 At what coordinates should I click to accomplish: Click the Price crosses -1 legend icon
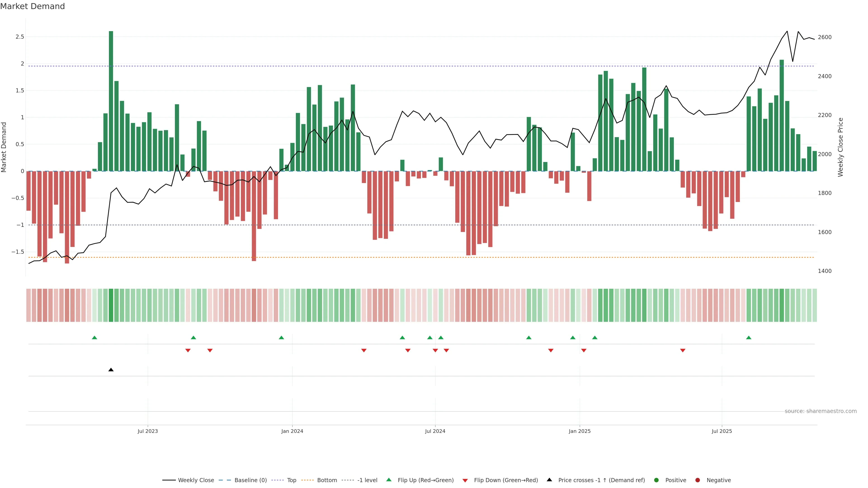[x=549, y=480]
